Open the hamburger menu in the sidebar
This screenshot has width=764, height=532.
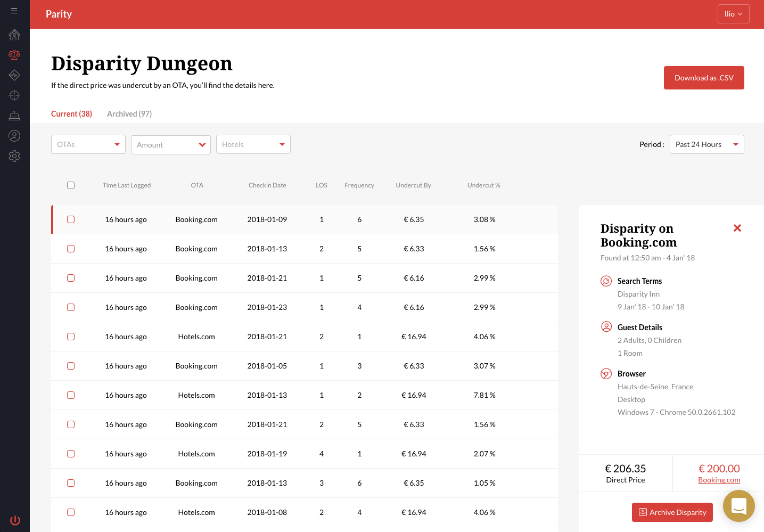click(x=14, y=11)
